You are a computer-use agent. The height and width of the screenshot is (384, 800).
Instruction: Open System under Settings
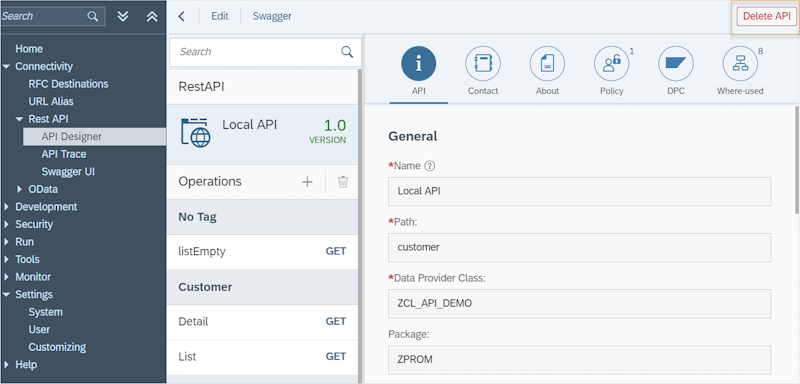(45, 312)
